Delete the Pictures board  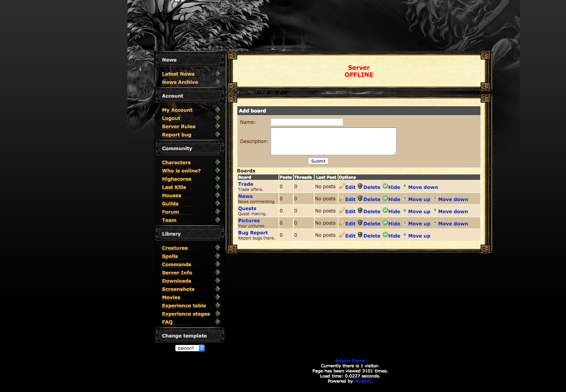click(x=371, y=223)
